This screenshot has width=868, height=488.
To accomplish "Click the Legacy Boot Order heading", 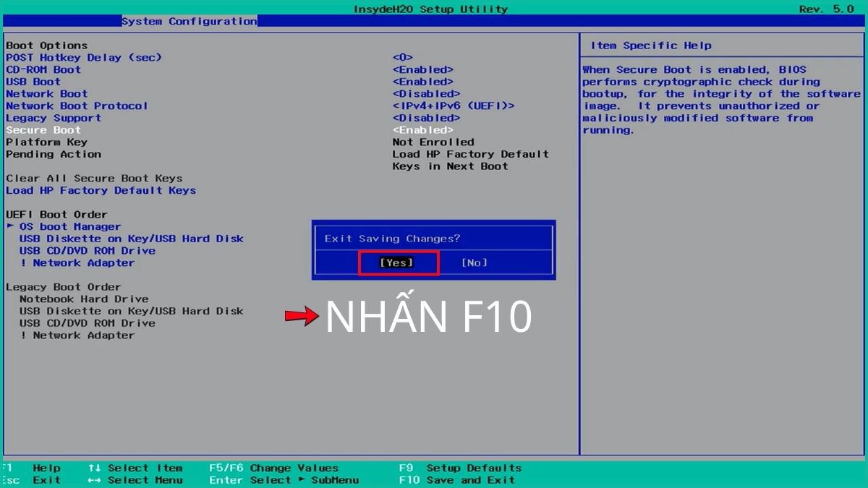I will coord(64,287).
